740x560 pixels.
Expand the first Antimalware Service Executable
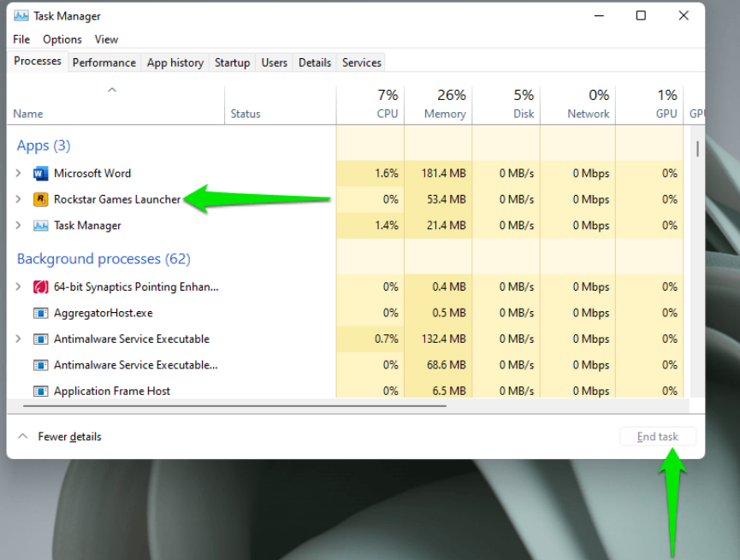pos(19,339)
